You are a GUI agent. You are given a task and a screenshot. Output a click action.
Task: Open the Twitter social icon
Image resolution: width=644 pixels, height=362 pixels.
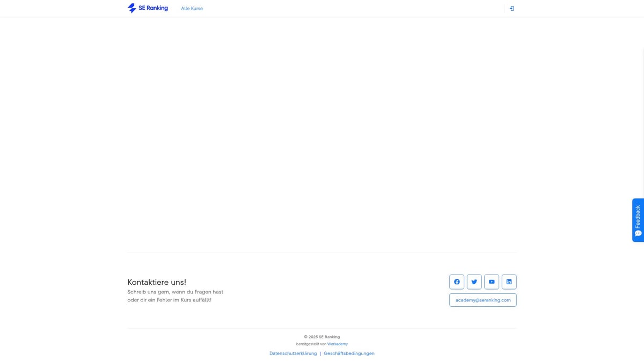point(474,282)
